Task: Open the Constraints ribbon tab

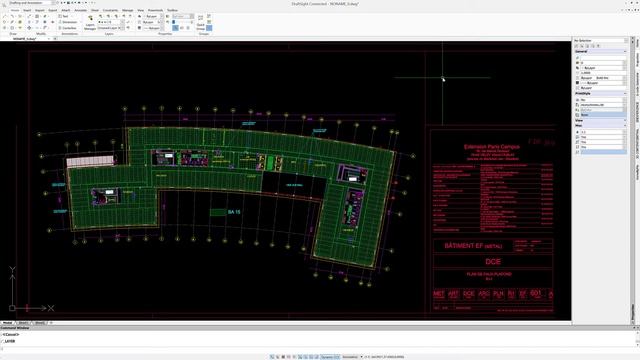Action: tap(110, 10)
